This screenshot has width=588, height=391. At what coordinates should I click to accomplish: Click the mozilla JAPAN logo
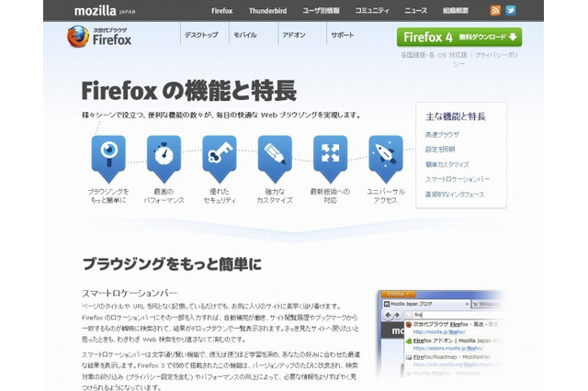click(x=105, y=10)
